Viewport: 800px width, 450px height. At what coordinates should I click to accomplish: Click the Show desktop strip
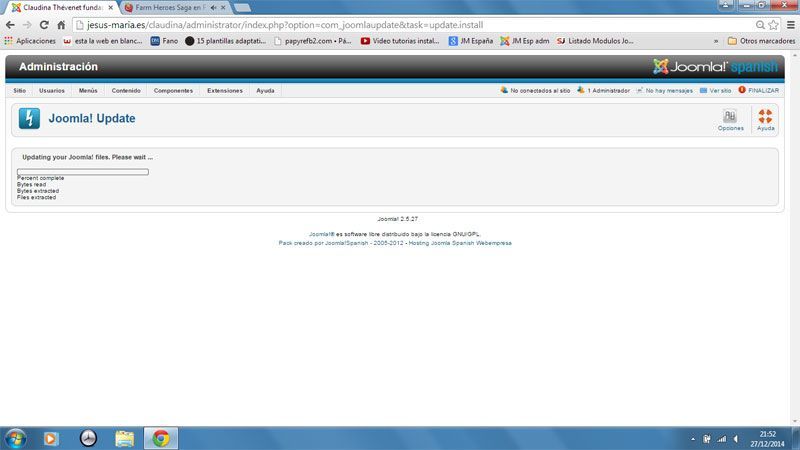tap(796, 438)
